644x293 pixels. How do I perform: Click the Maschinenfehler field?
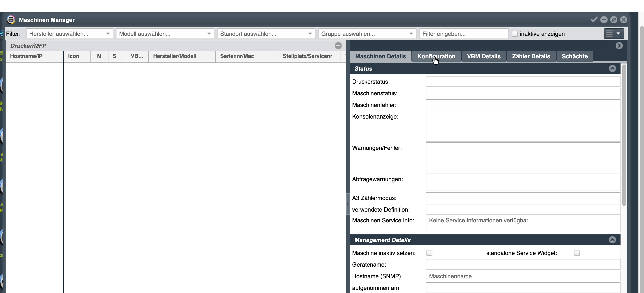click(523, 105)
